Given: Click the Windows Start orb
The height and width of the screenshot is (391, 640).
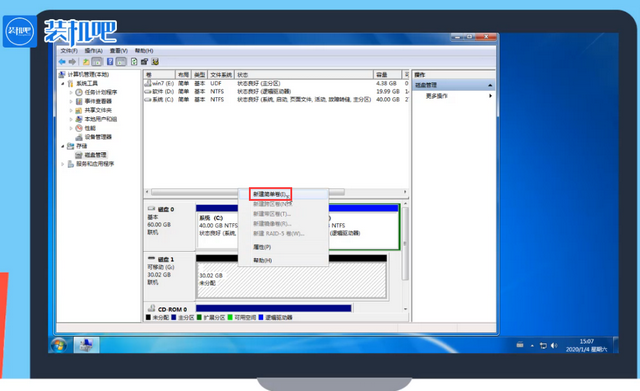Looking at the screenshot, I should click(59, 345).
